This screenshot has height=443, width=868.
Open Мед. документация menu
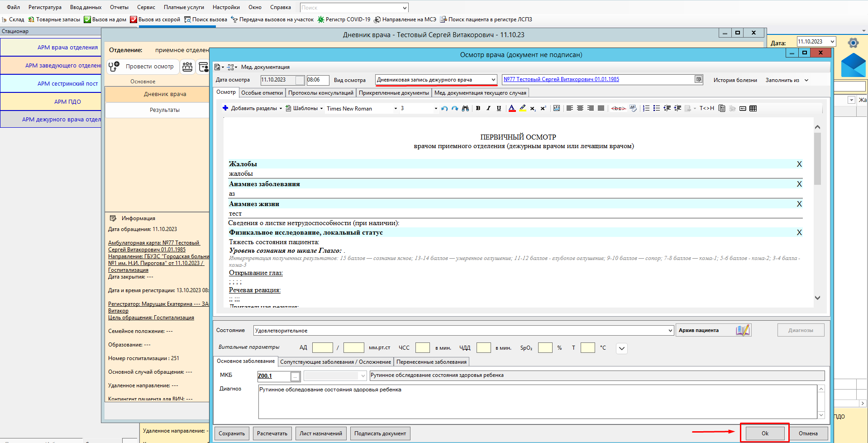click(x=265, y=67)
